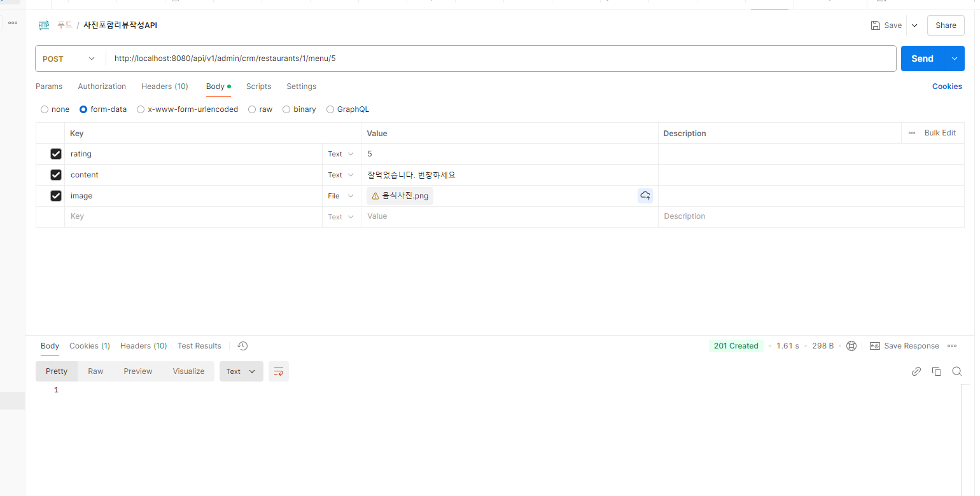
Task: Click the Save Response button
Action: [911, 346]
